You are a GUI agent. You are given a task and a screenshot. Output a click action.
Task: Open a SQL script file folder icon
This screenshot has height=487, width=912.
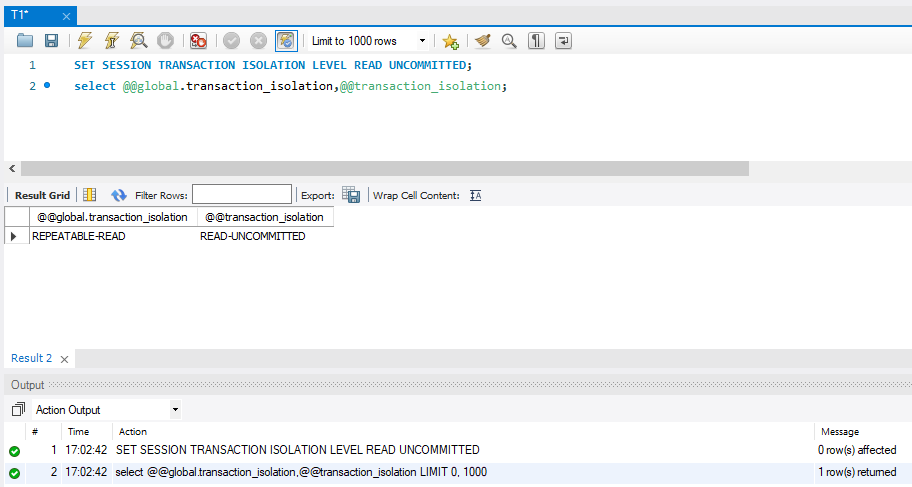tap(25, 41)
